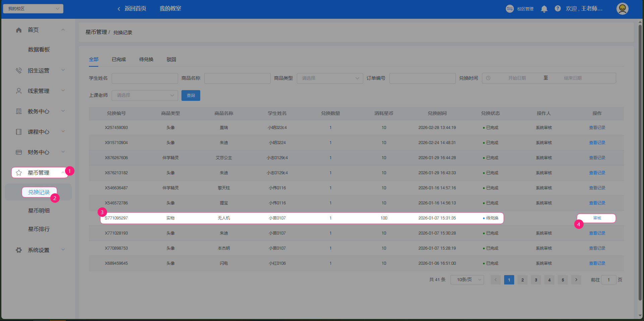Click the home icon beside 首页

(x=19, y=30)
